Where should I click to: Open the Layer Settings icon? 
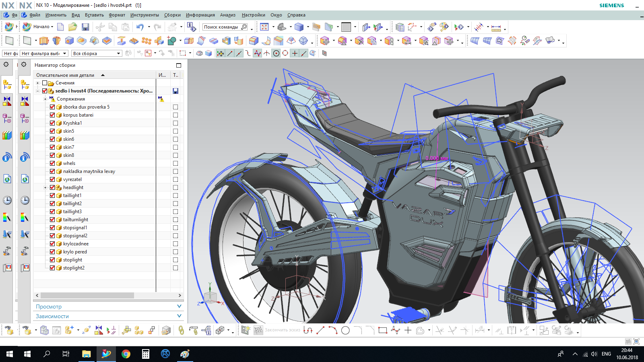pyautogui.click(x=400, y=27)
